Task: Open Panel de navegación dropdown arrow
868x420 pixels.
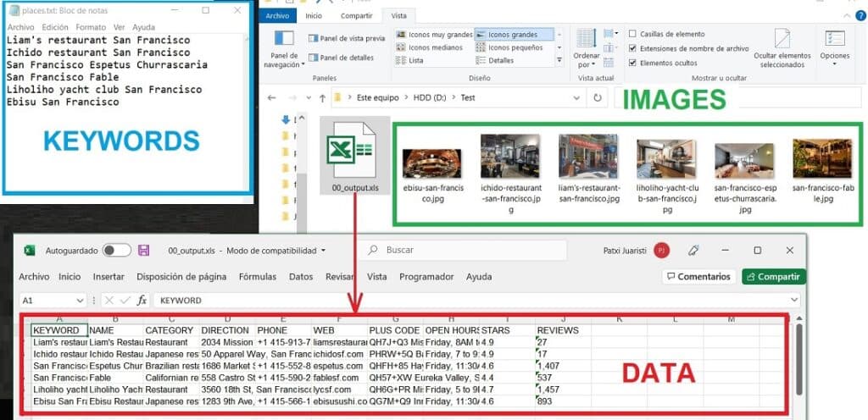Action: pos(303,64)
